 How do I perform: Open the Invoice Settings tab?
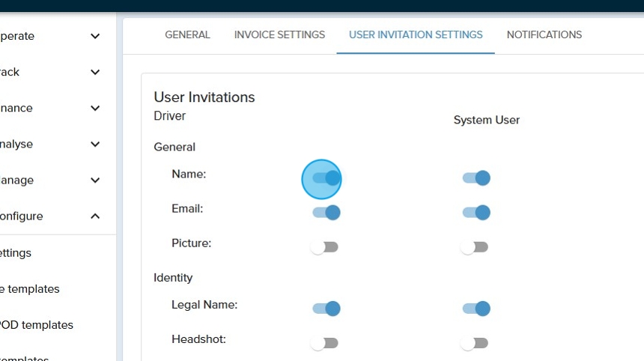(279, 35)
